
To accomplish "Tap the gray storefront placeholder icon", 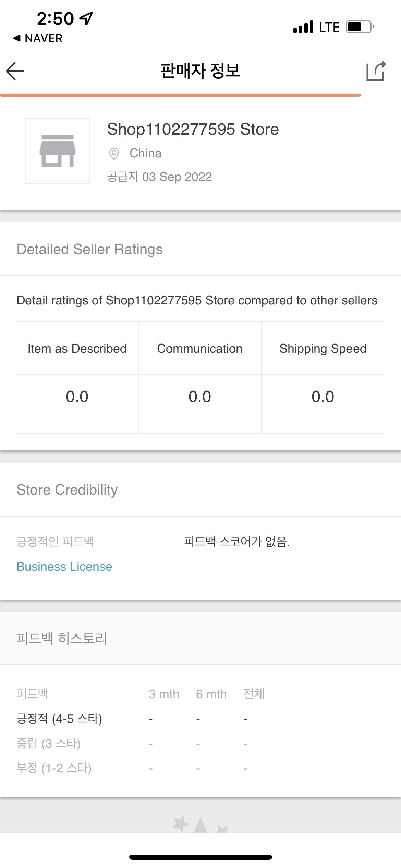I will click(x=58, y=151).
